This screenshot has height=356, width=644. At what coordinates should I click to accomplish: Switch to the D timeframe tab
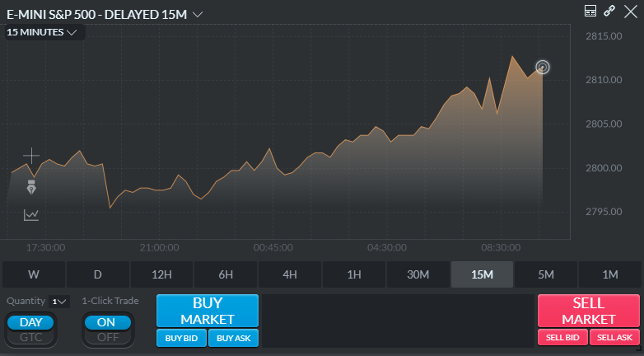pos(98,274)
